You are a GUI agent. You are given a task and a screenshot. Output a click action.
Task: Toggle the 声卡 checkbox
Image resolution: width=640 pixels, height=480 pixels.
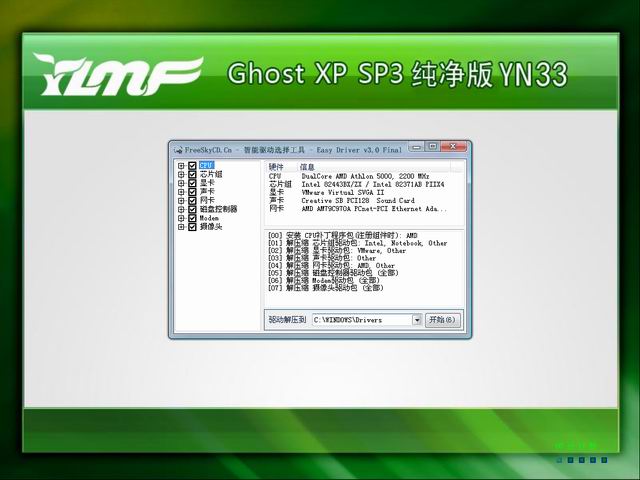point(192,192)
